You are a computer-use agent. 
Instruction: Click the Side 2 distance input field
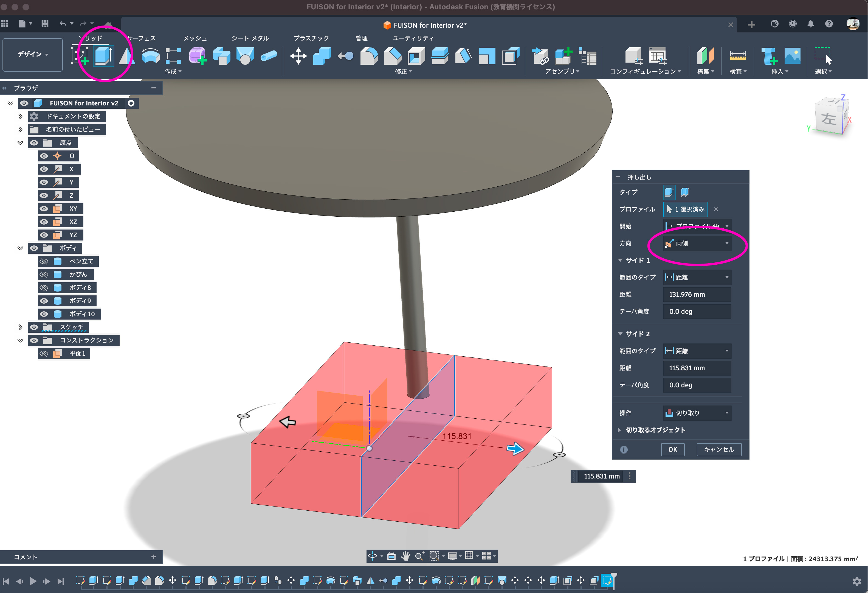click(x=697, y=368)
